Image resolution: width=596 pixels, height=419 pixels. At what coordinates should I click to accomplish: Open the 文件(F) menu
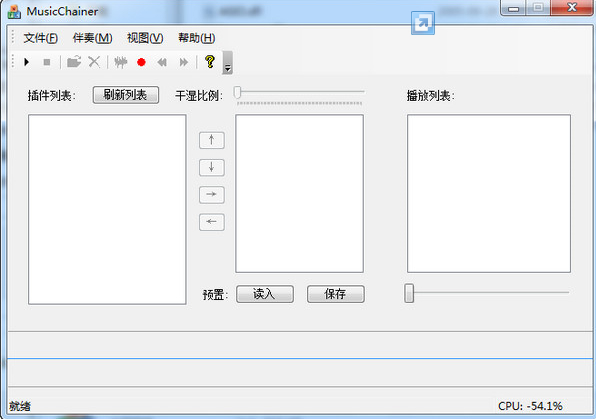point(41,38)
